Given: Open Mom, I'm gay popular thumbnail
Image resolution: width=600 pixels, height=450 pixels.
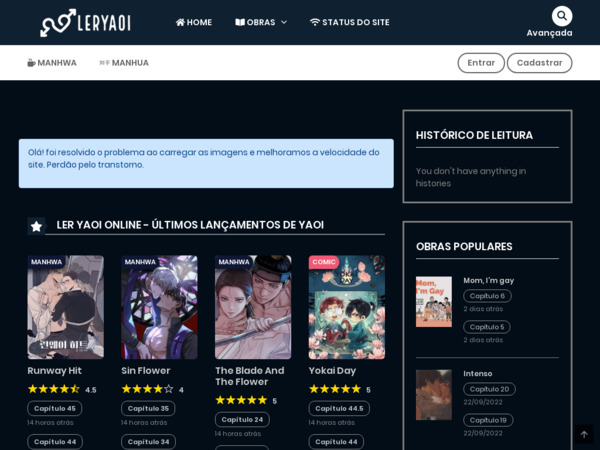Looking at the screenshot, I should [x=433, y=301].
